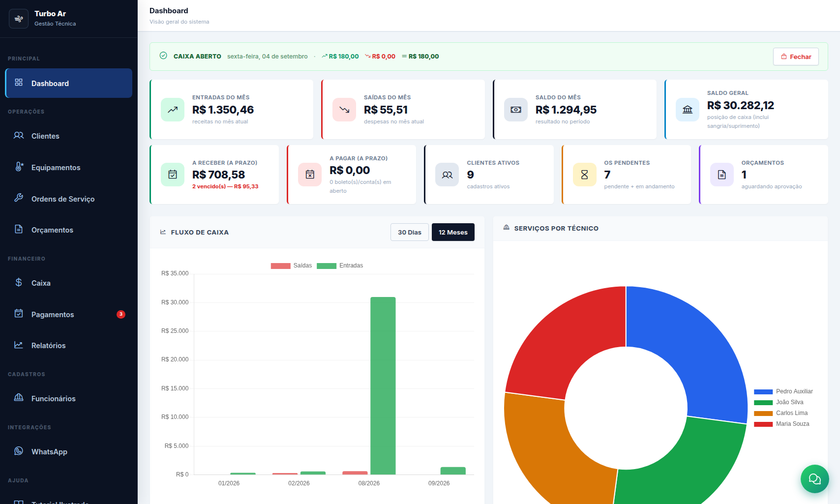Open the WhatsApp integration page
The image size is (840, 504).
(x=69, y=451)
